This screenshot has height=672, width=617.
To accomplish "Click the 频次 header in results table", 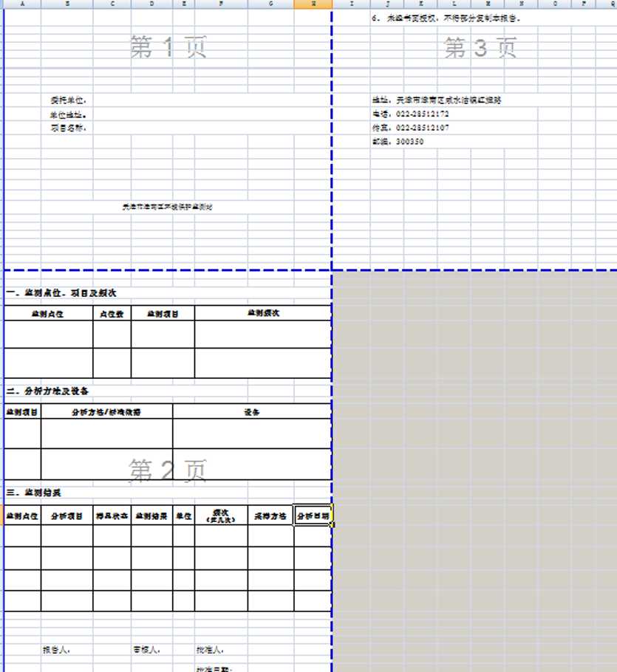I will (221, 515).
